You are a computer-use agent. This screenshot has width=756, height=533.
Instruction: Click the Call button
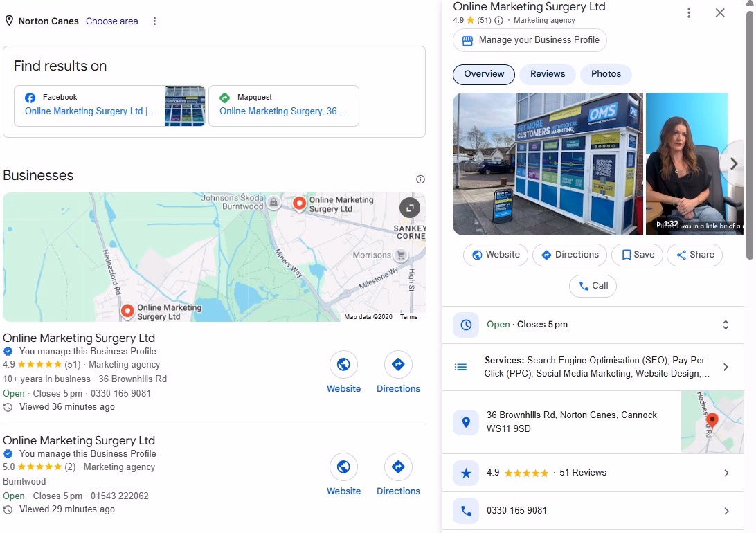[x=593, y=286]
